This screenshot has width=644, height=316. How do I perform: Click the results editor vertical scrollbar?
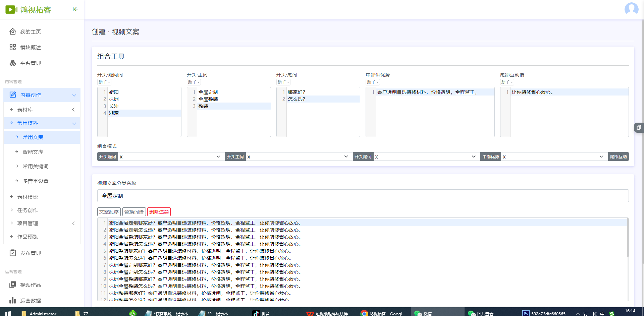point(628,238)
